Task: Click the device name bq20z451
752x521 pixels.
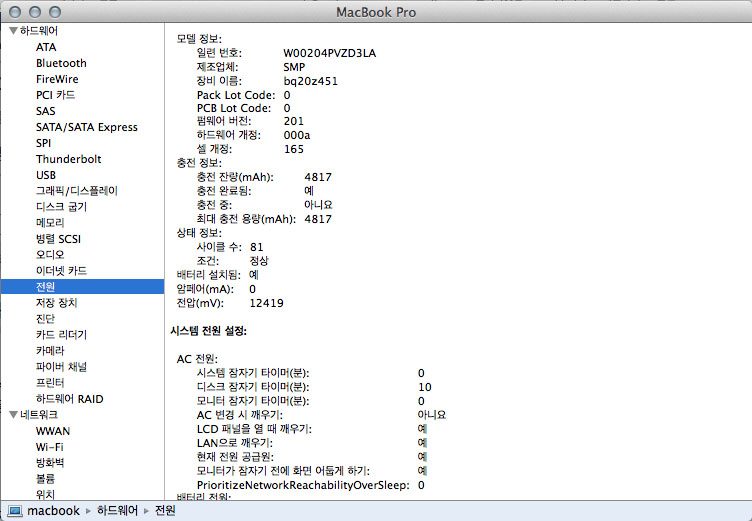Action: 311,81
